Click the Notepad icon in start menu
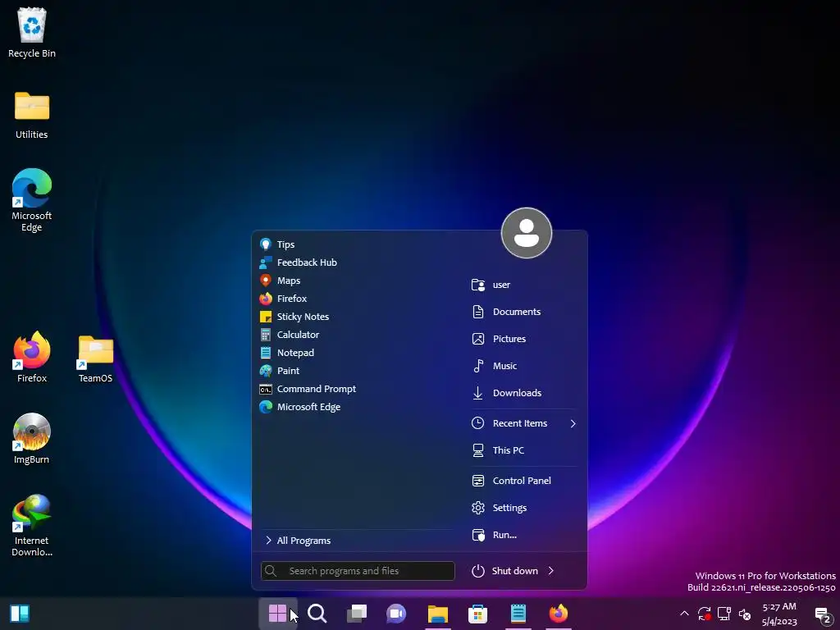 266,353
